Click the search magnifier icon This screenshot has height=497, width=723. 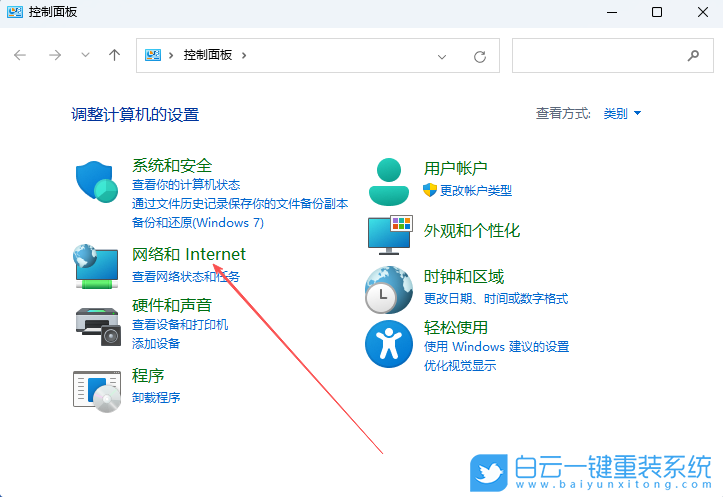pyautogui.click(x=693, y=56)
